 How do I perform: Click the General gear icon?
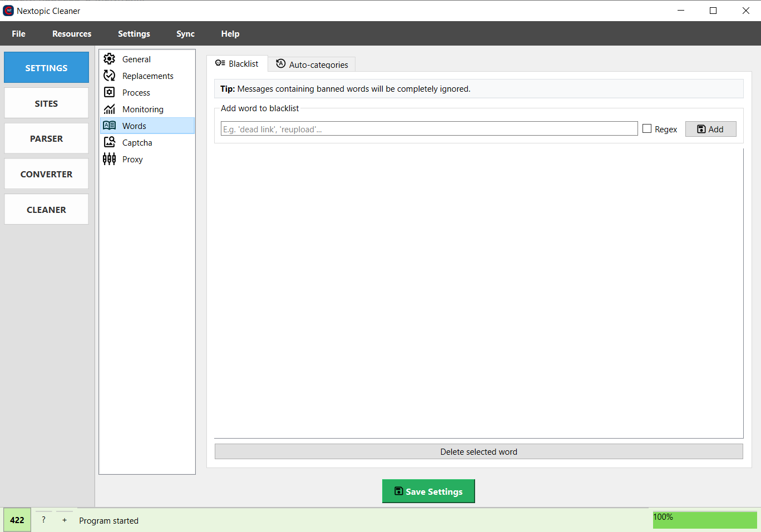[x=110, y=59]
